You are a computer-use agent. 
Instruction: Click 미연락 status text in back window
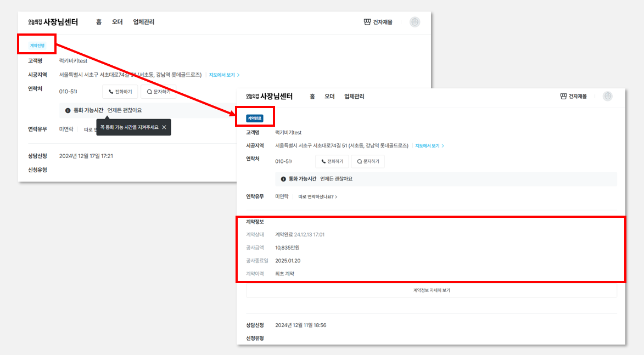(66, 129)
